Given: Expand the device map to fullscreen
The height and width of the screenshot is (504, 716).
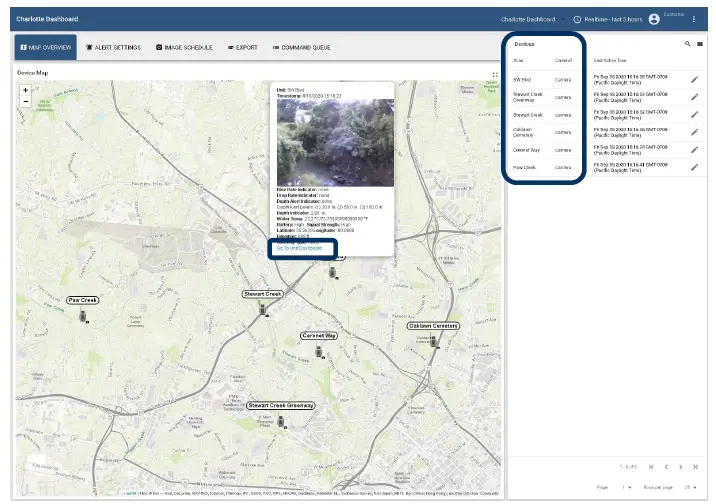Looking at the screenshot, I should tap(495, 74).
